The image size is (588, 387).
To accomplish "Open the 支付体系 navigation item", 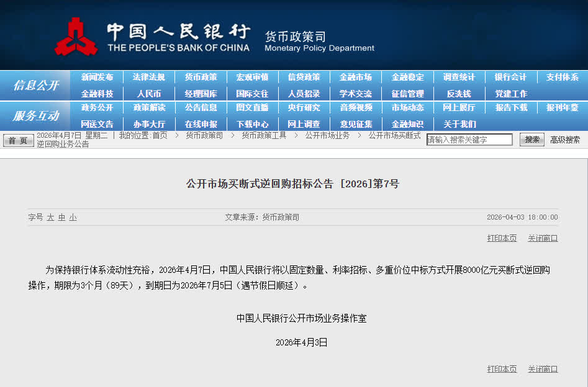I will tap(562, 77).
